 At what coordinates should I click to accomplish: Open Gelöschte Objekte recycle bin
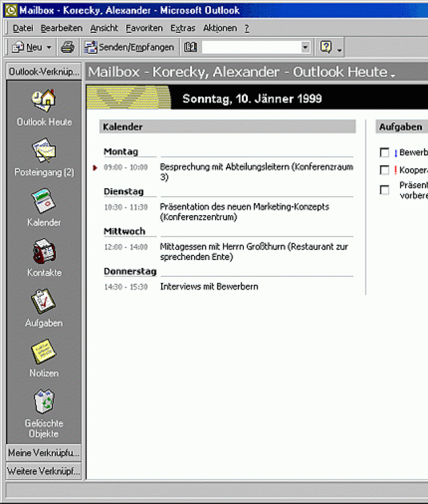44,402
